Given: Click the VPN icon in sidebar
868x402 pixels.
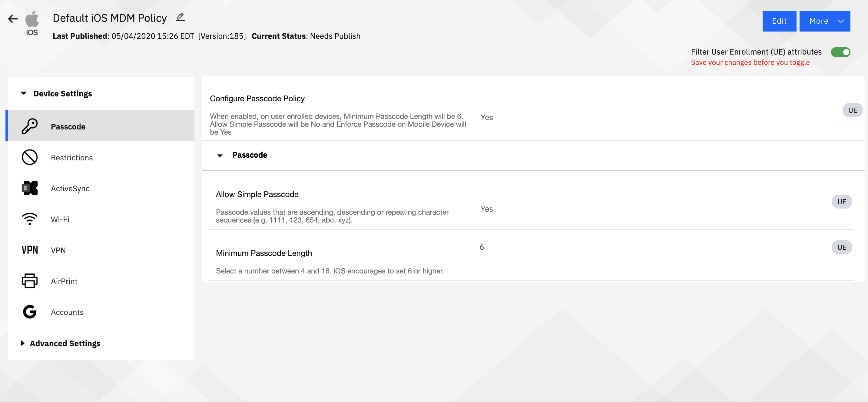Looking at the screenshot, I should point(30,250).
